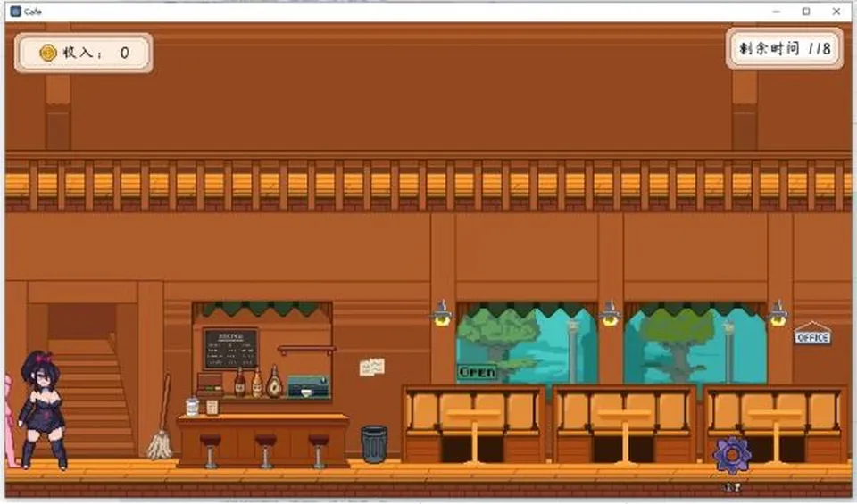
Task: Click the wall lamp left of OPEN window
Action: point(442,313)
